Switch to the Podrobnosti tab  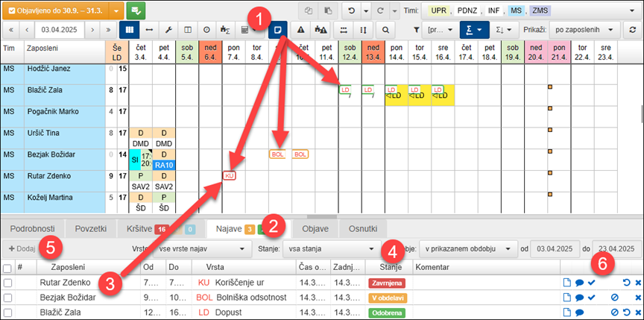tap(33, 228)
